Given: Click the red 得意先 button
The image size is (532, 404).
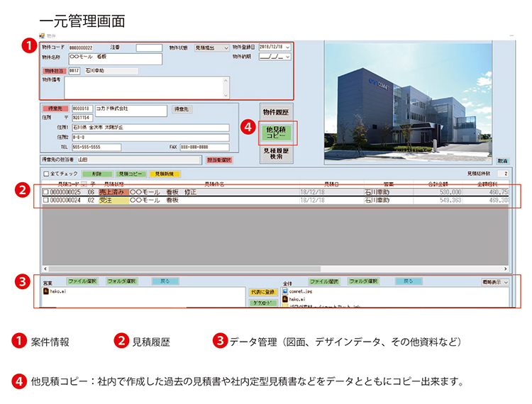Looking at the screenshot, I should (55, 108).
